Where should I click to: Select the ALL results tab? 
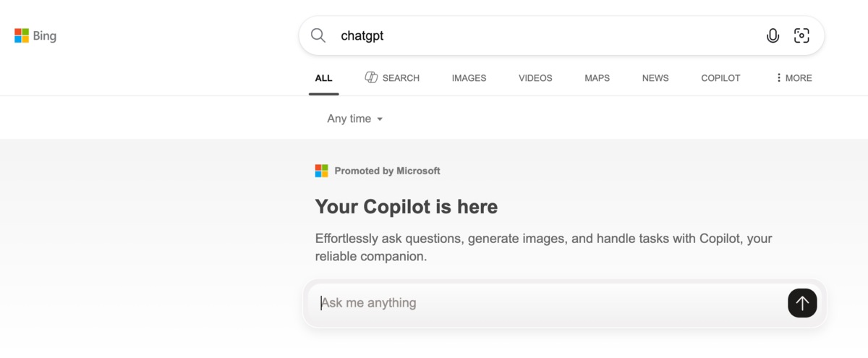click(x=323, y=78)
